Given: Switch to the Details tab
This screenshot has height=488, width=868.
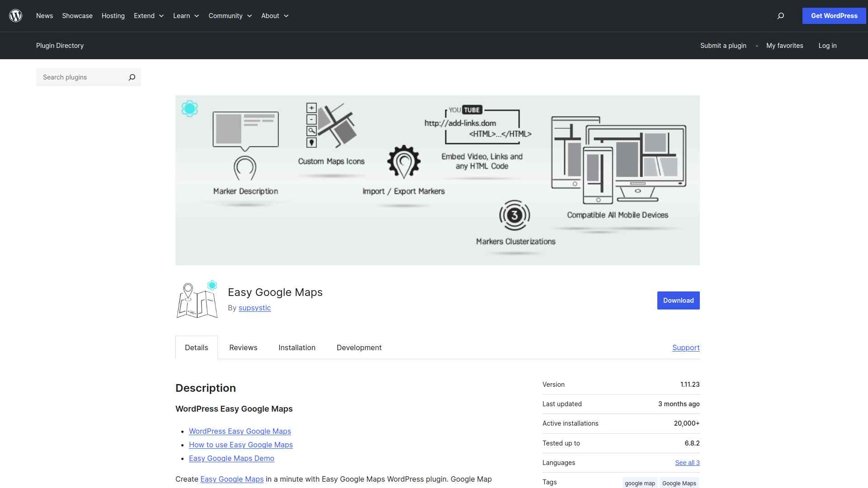Looking at the screenshot, I should [197, 347].
